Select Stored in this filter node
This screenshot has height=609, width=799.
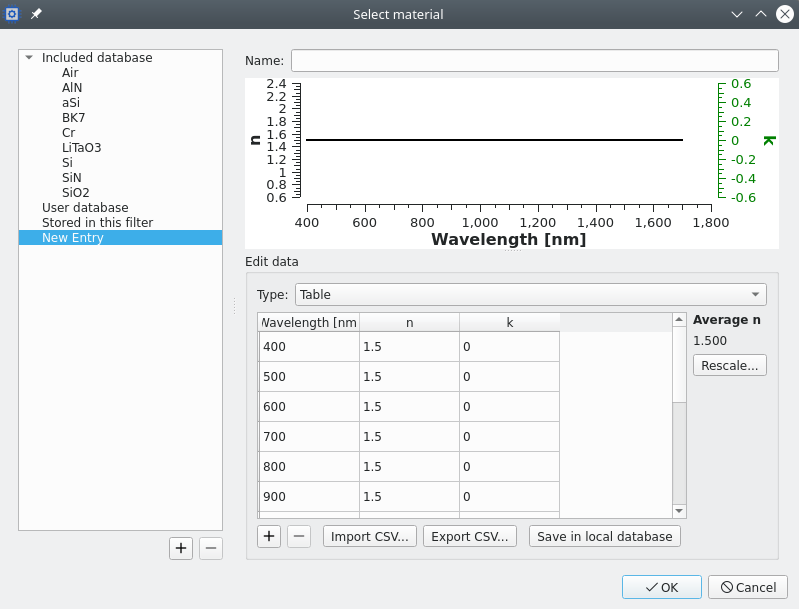[x=97, y=223]
